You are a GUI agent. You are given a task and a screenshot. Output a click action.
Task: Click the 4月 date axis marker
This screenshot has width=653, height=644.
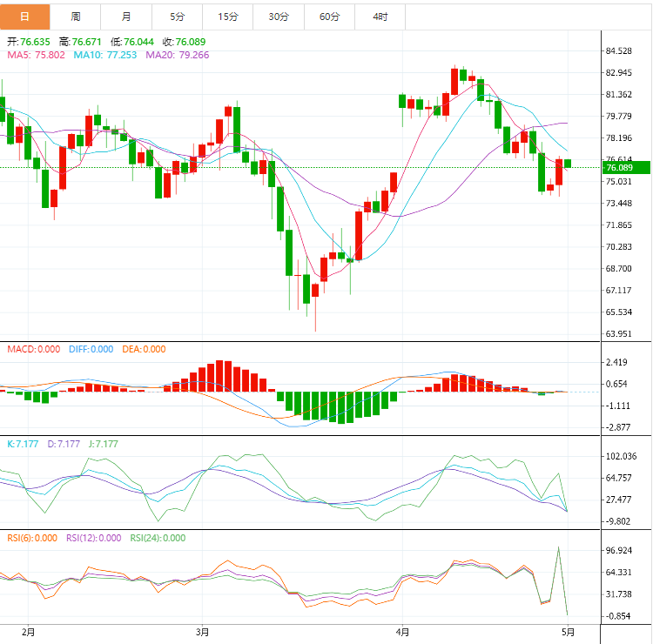[401, 631]
